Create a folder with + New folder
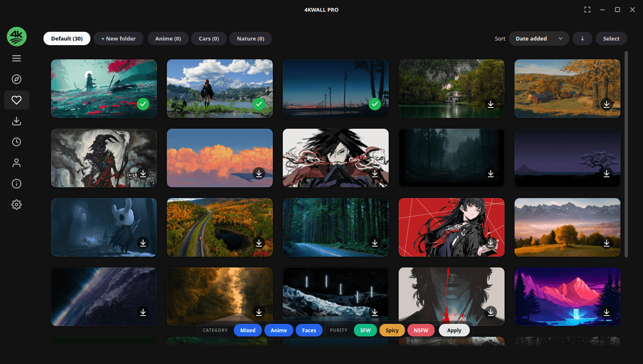 click(x=118, y=38)
